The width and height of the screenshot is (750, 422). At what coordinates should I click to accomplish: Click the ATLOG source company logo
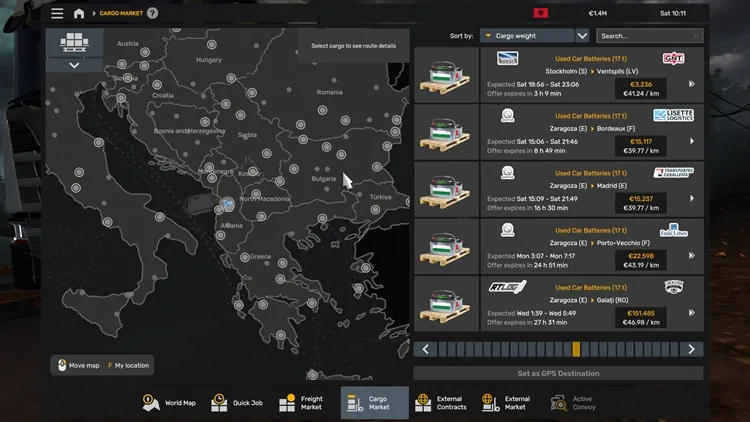click(x=507, y=287)
